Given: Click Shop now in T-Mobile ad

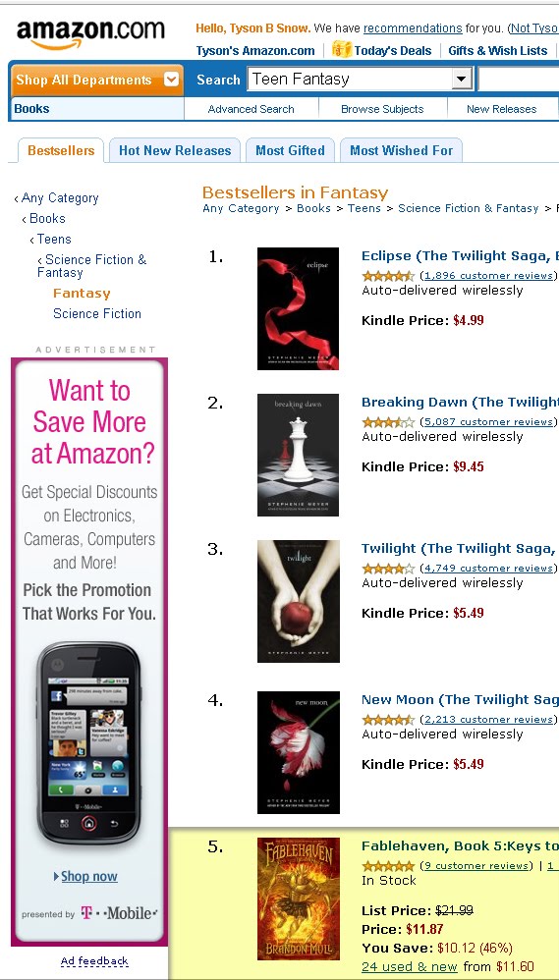Looking at the screenshot, I should 88,876.
